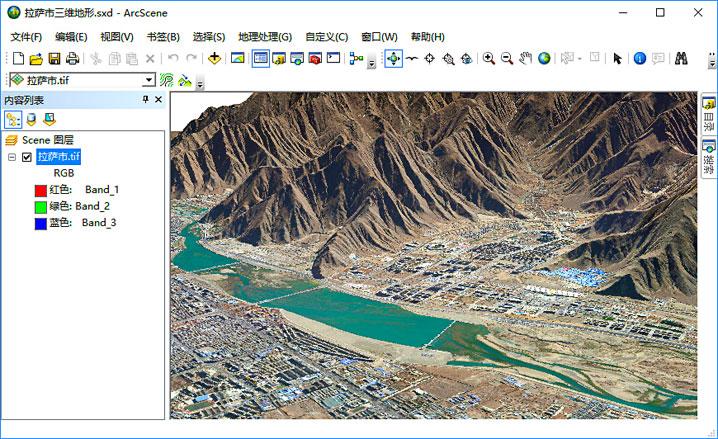Open an existing scene file
The width and height of the screenshot is (718, 439).
click(36, 59)
